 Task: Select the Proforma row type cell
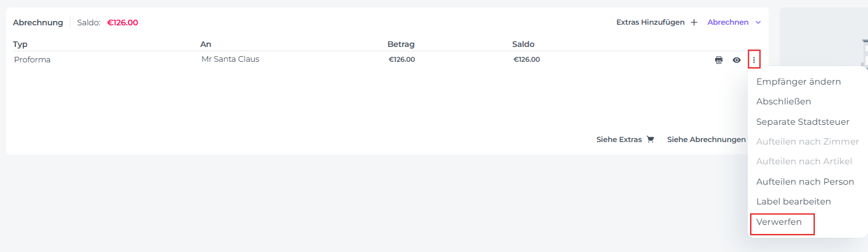[x=32, y=60]
